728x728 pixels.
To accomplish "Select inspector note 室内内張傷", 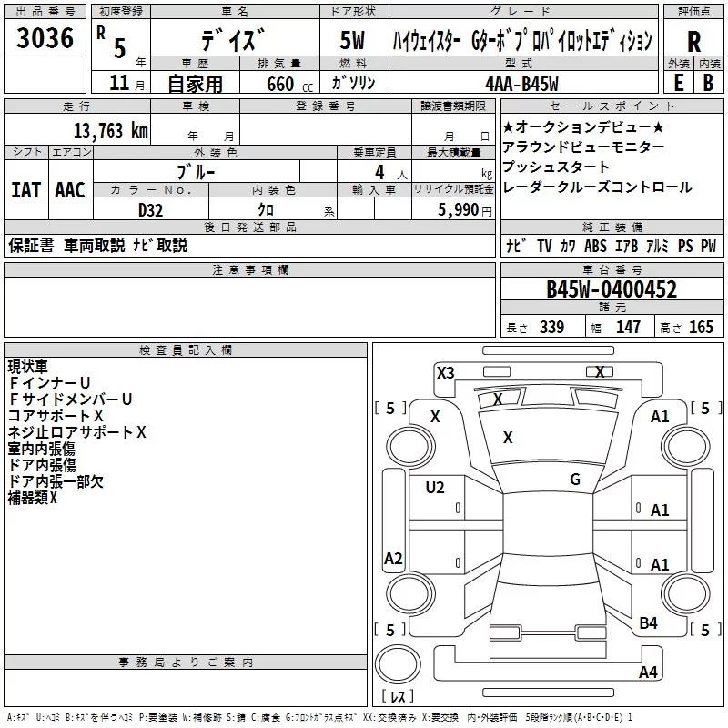I will (42, 449).
